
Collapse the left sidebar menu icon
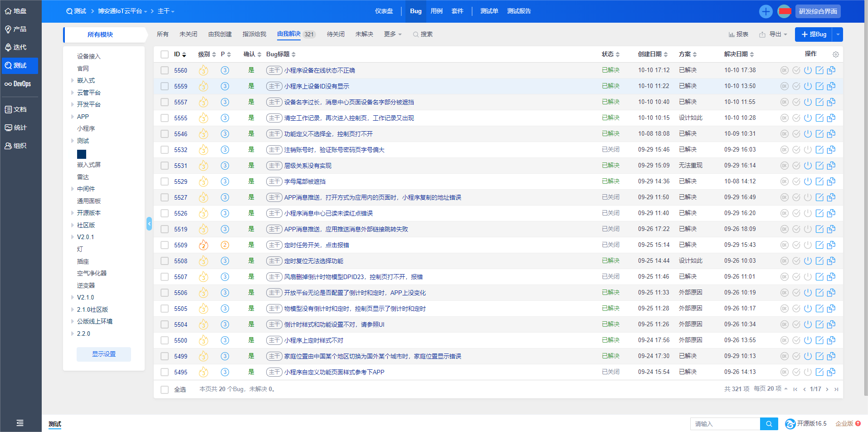coord(20,423)
